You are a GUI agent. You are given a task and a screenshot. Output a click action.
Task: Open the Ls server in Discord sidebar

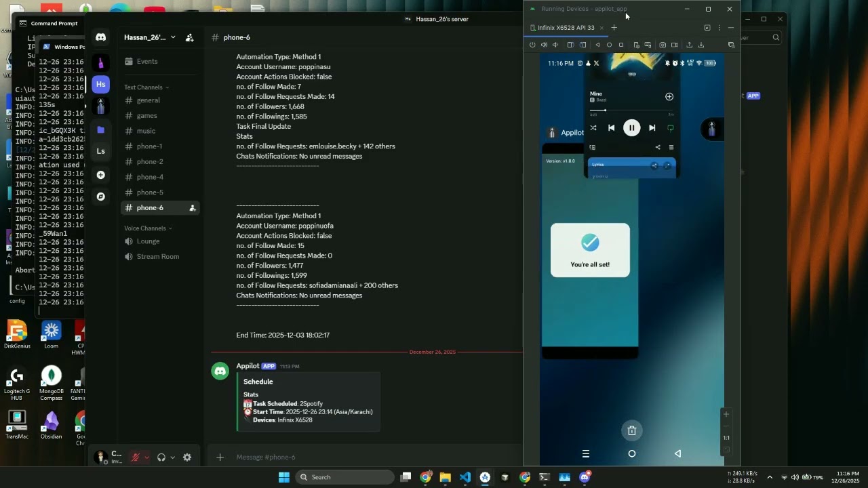coord(101,151)
